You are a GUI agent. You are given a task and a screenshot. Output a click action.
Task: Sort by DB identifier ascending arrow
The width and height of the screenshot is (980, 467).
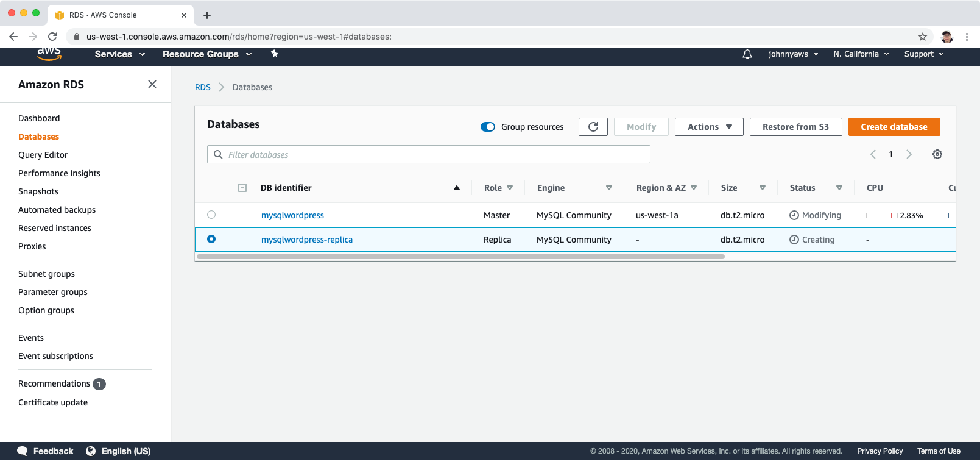457,188
